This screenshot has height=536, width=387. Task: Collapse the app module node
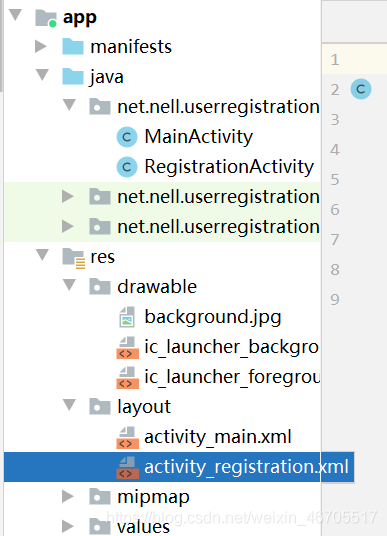click(x=16, y=15)
